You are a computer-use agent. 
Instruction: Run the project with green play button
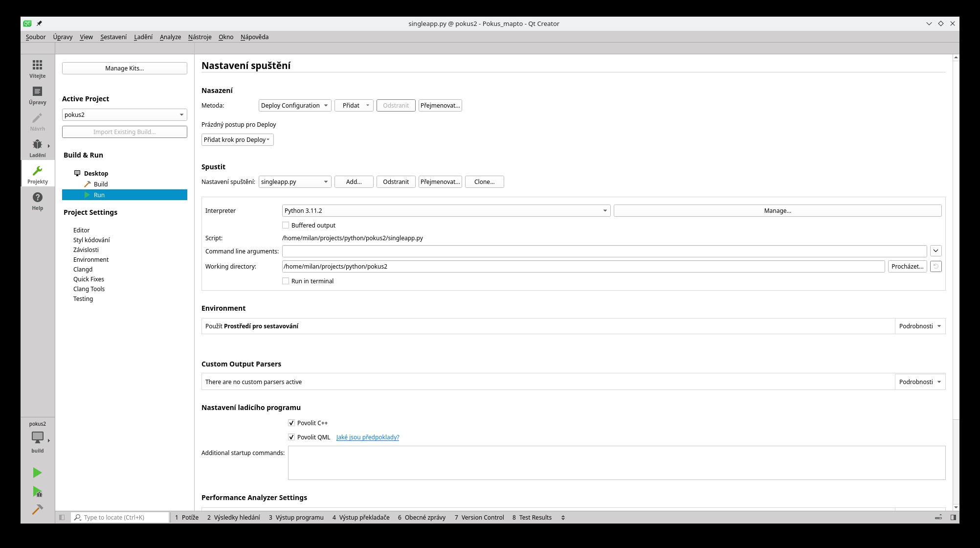click(x=37, y=473)
